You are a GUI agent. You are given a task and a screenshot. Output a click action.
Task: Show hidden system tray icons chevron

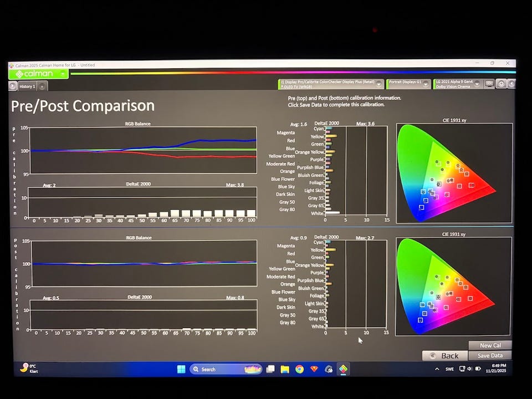[437, 369]
